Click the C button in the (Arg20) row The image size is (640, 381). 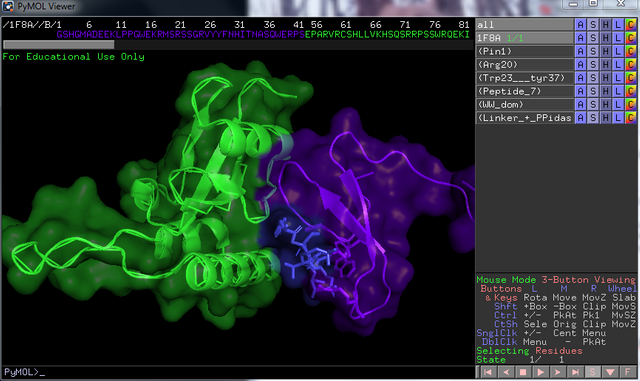tap(631, 65)
